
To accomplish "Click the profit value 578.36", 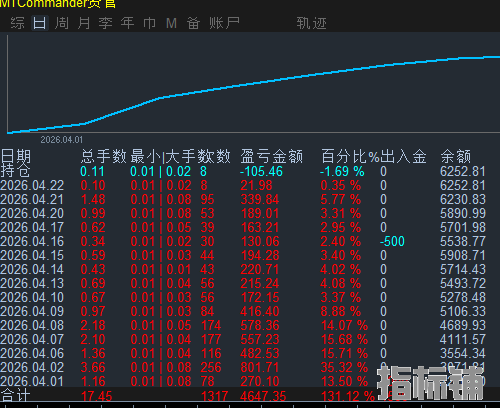I will pos(260,325).
